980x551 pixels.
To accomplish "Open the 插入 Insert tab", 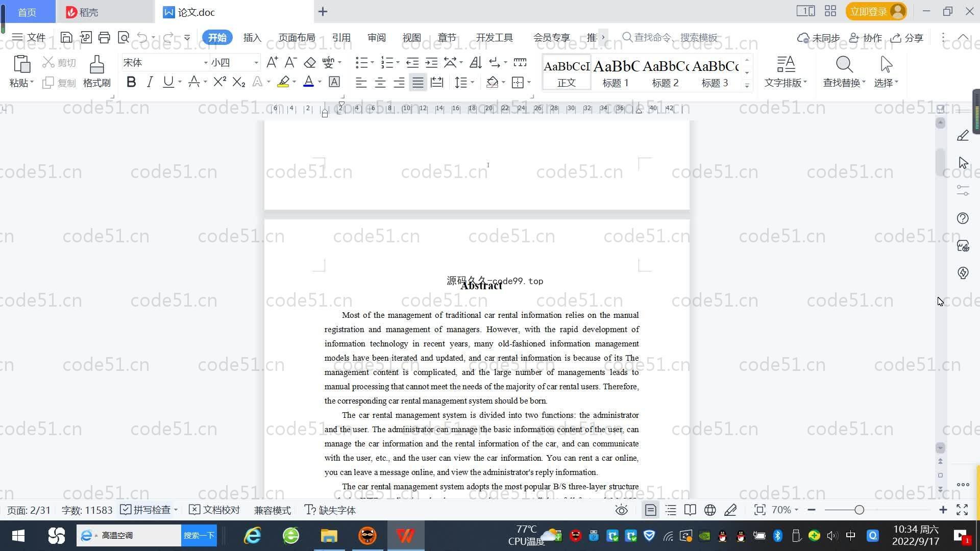I will point(252,38).
